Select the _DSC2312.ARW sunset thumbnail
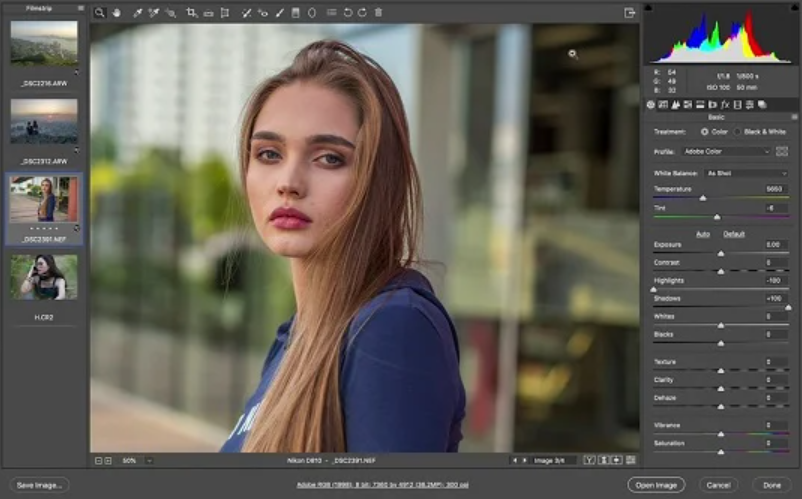The image size is (802, 499). click(x=44, y=122)
